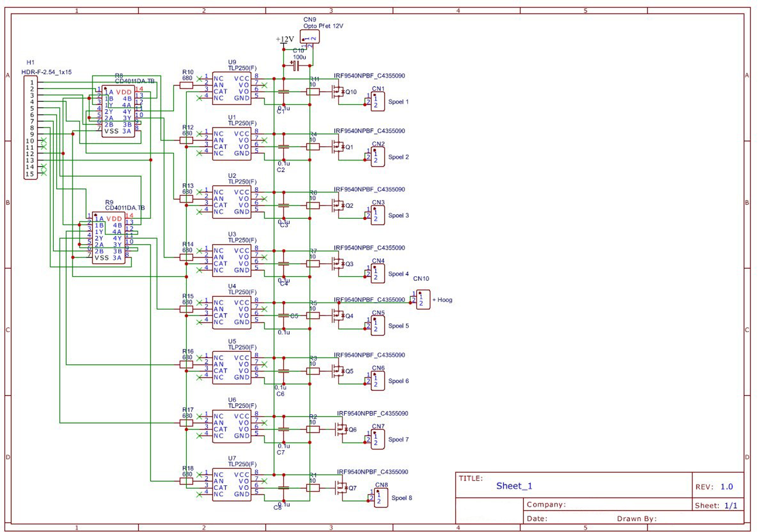The height and width of the screenshot is (532, 761).
Task: Select the R14 680 resistor symbol
Action: pyautogui.click(x=186, y=258)
